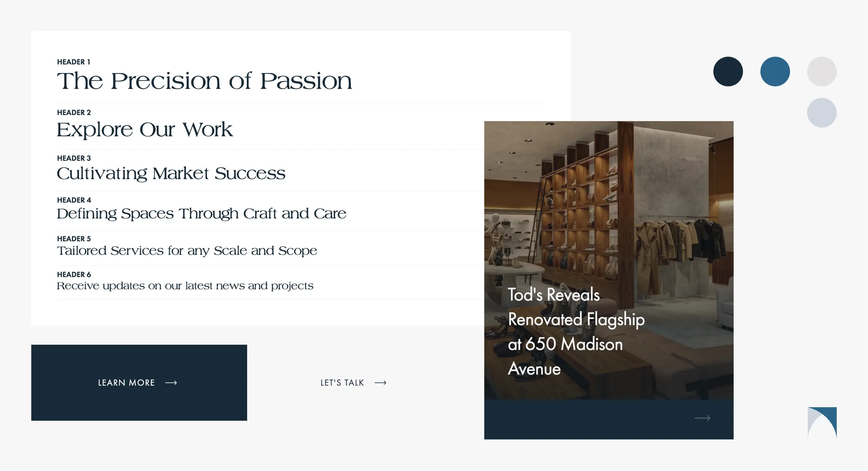Open the "Tod's Reveals Renovated Flagship" card title
The height and width of the screenshot is (471, 868).
(576, 331)
